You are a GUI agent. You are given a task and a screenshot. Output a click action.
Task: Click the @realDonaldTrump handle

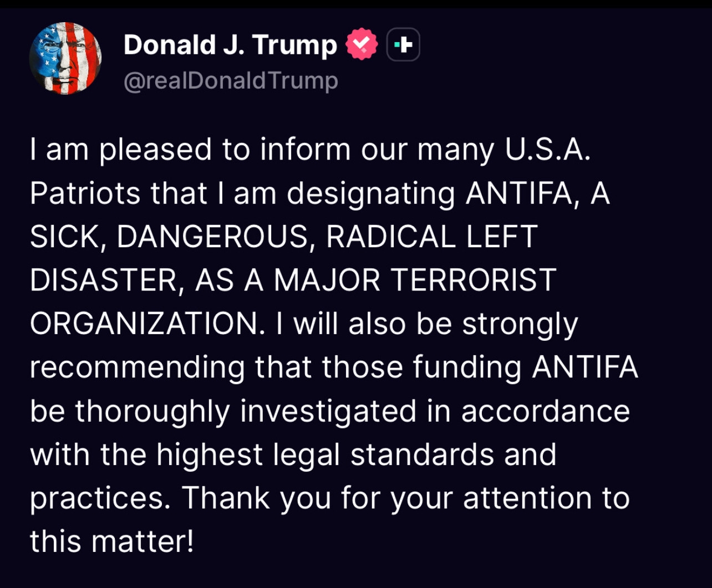[x=231, y=81]
